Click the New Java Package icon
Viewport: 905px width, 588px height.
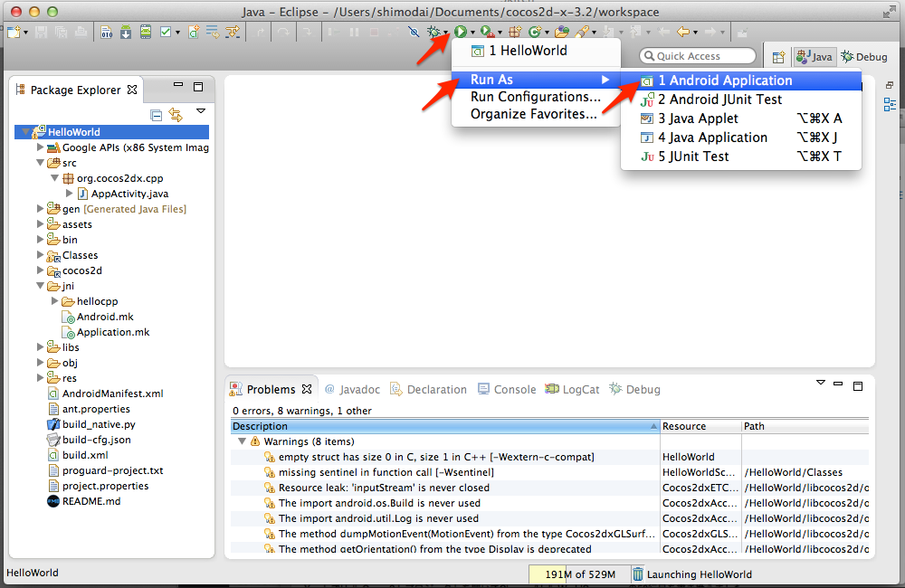tap(515, 32)
